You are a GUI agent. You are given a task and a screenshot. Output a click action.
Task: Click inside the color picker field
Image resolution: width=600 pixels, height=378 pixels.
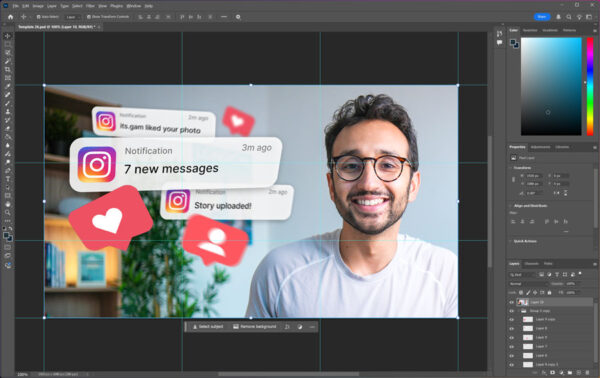tap(551, 86)
